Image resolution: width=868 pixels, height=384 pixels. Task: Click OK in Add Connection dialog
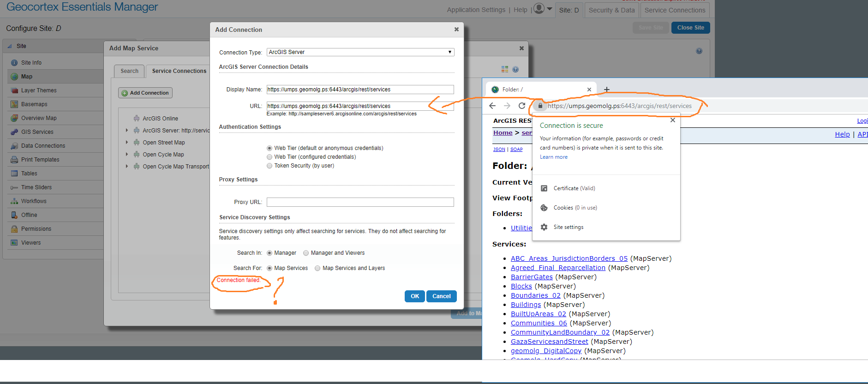pyautogui.click(x=415, y=296)
